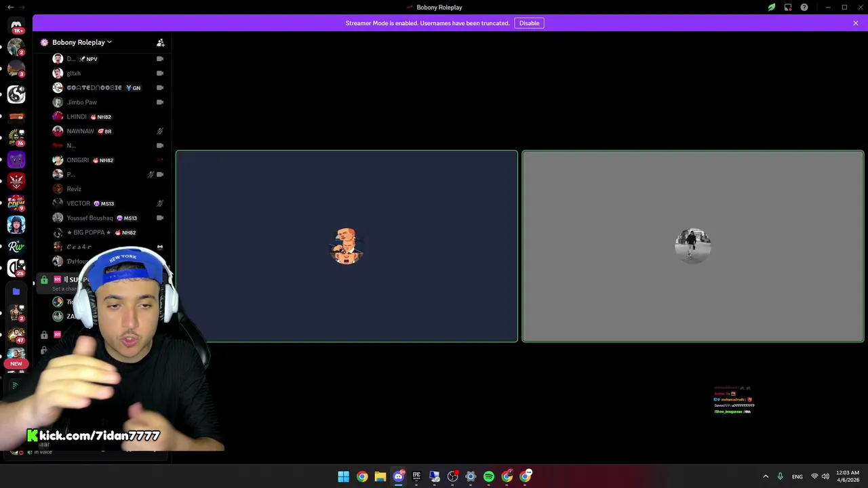The height and width of the screenshot is (488, 868).
Task: Open the green Rw server icon
Action: click(16, 246)
